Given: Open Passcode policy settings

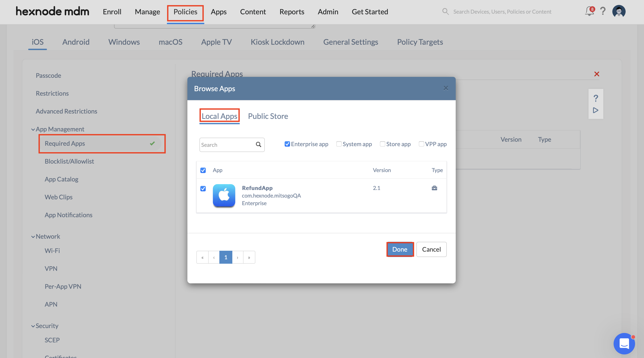Looking at the screenshot, I should (48, 76).
